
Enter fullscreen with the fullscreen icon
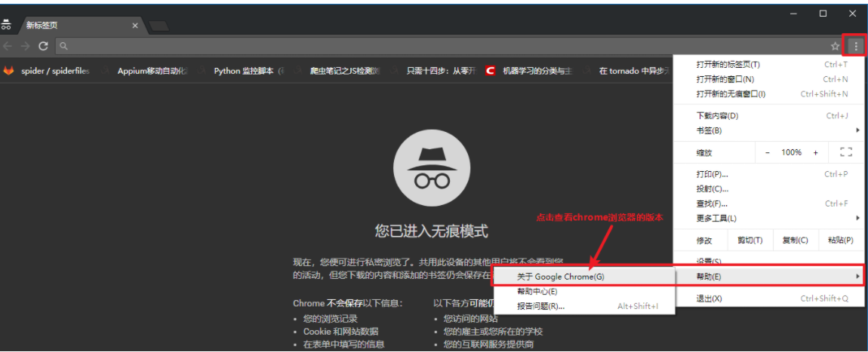tap(845, 152)
